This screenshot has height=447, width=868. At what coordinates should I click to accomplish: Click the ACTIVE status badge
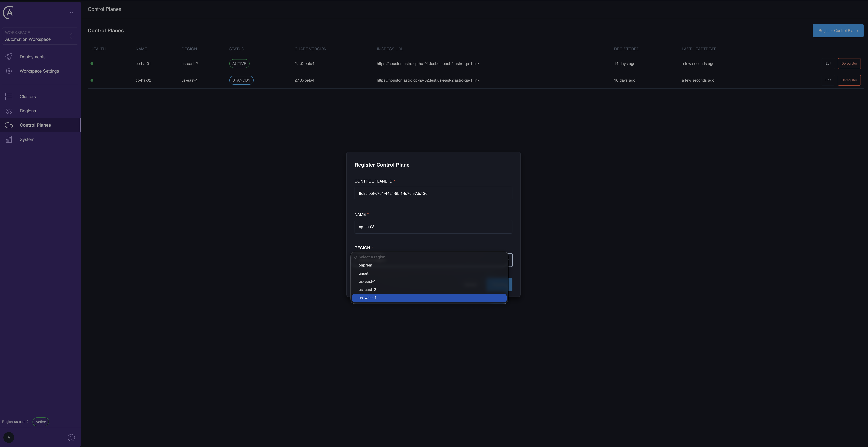[239, 64]
